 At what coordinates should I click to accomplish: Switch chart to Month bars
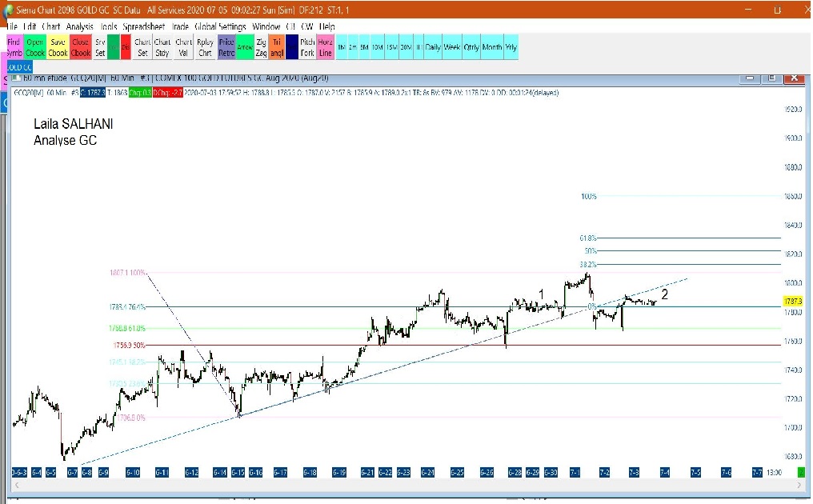tap(492, 47)
